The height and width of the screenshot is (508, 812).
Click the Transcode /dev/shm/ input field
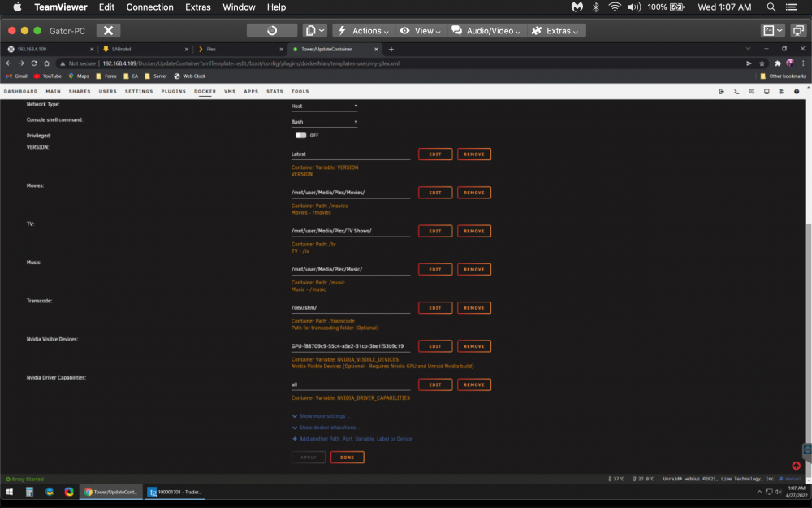point(351,307)
